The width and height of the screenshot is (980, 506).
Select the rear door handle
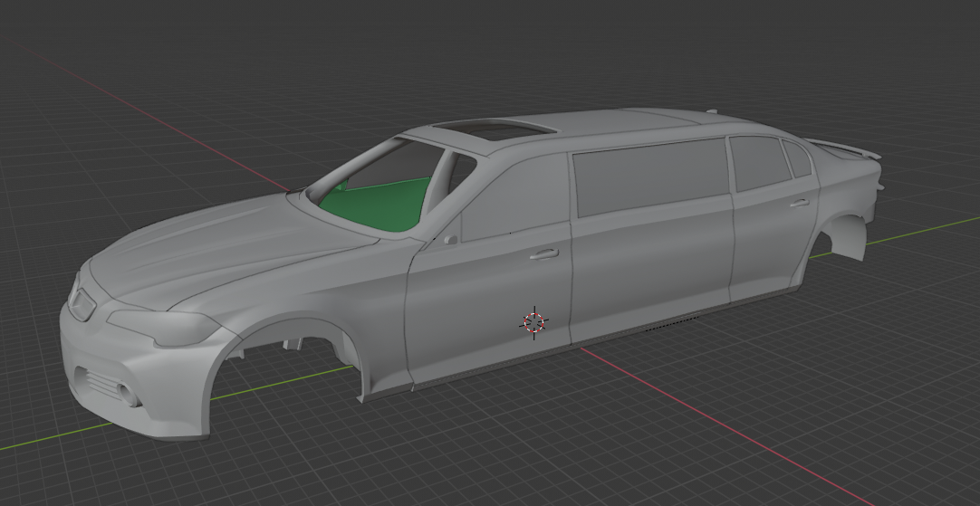800,203
